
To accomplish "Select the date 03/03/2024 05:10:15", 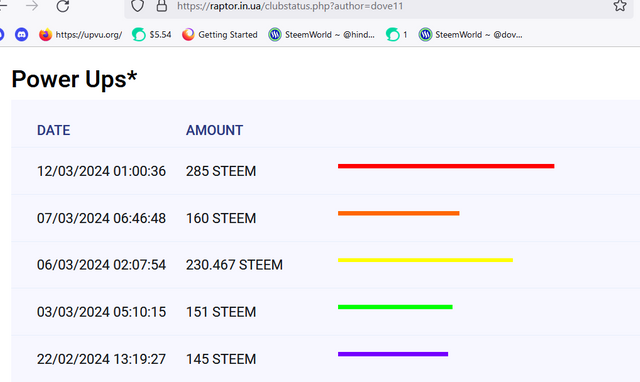I will click(x=101, y=312).
